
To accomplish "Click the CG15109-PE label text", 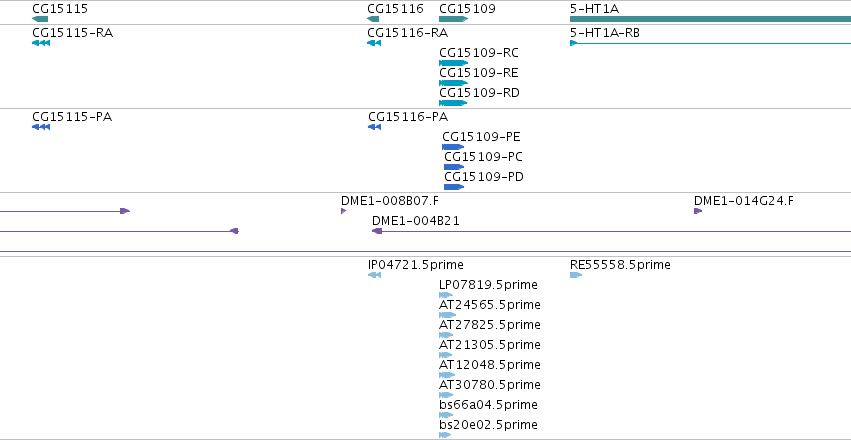I will 481,137.
